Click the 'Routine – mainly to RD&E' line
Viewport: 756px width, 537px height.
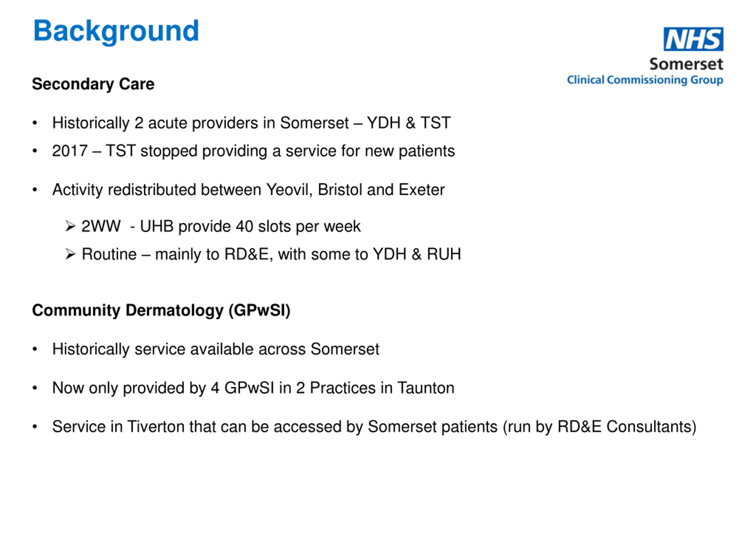271,254
